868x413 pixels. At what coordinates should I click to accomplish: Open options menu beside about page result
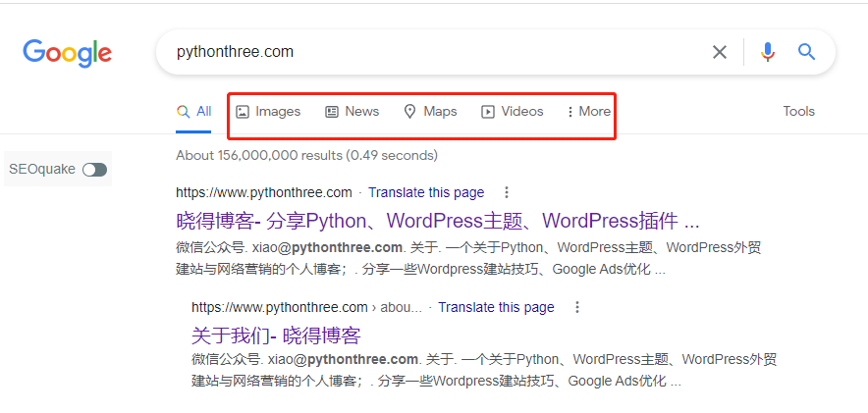tap(576, 307)
